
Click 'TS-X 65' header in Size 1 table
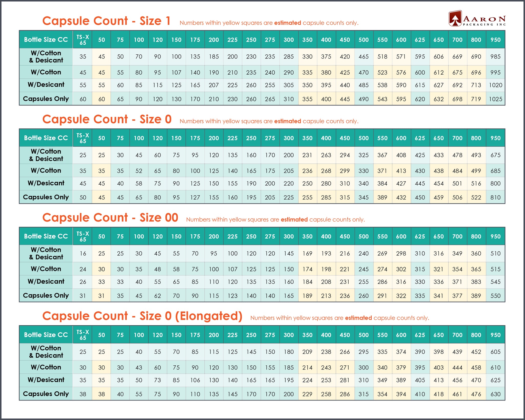pyautogui.click(x=83, y=40)
